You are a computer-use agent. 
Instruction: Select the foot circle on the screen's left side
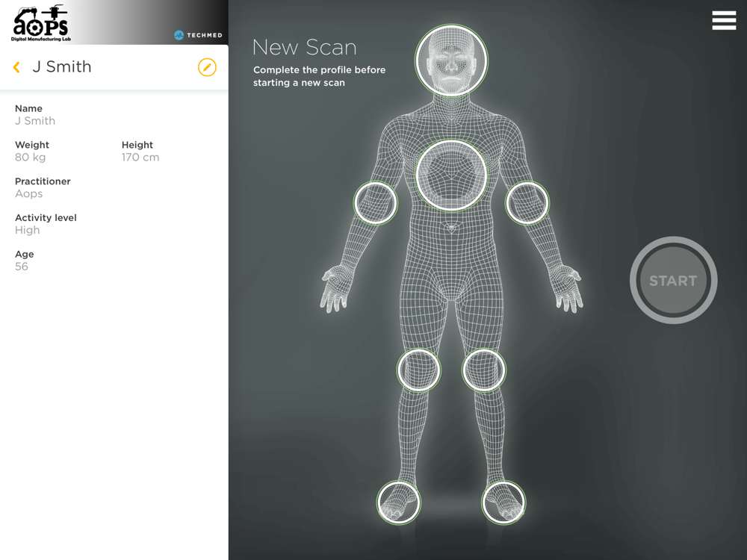pyautogui.click(x=398, y=503)
